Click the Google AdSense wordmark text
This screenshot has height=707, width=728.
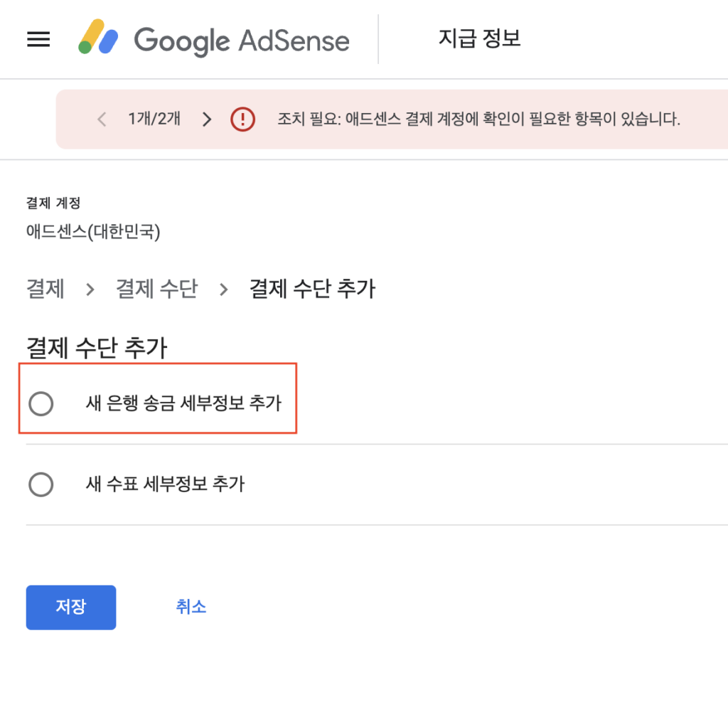tap(242, 40)
